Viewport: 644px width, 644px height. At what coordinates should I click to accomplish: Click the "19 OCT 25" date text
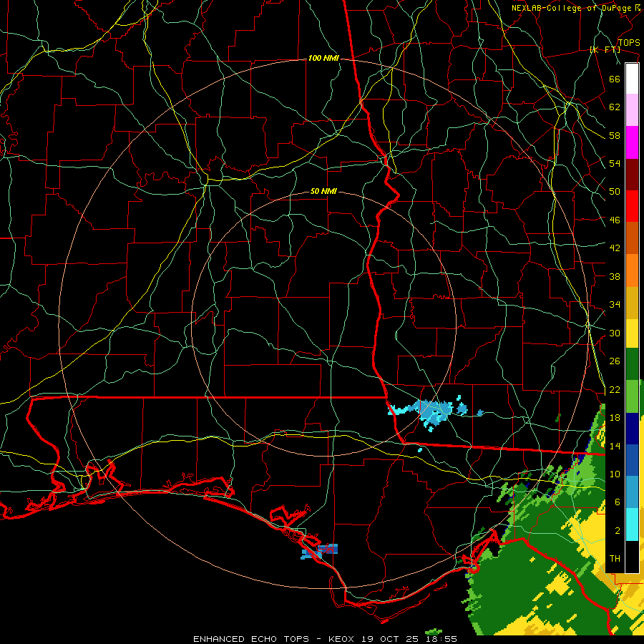[390, 639]
